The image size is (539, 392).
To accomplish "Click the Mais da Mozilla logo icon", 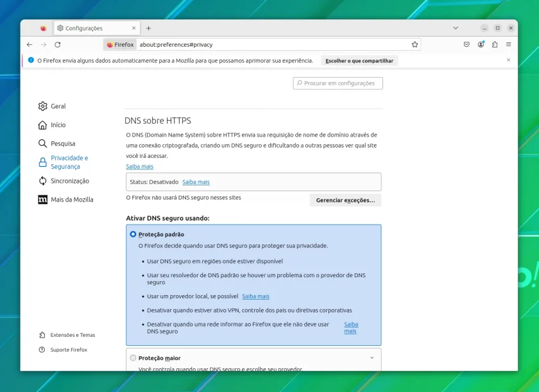I will [42, 200].
